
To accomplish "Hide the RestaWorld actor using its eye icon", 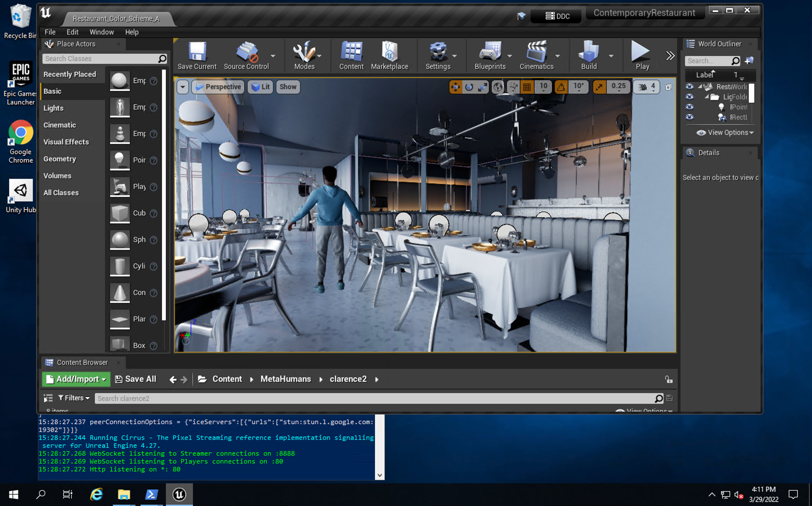I will pos(690,87).
